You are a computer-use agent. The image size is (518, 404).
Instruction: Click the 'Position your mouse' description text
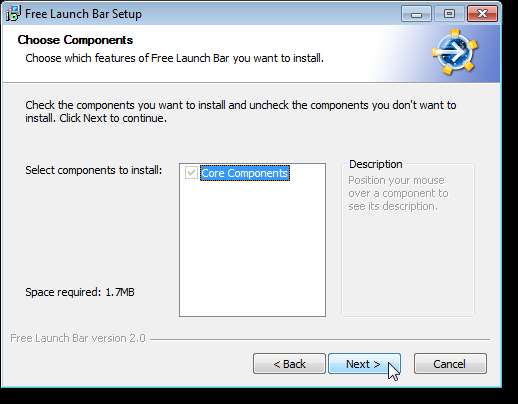[398, 193]
